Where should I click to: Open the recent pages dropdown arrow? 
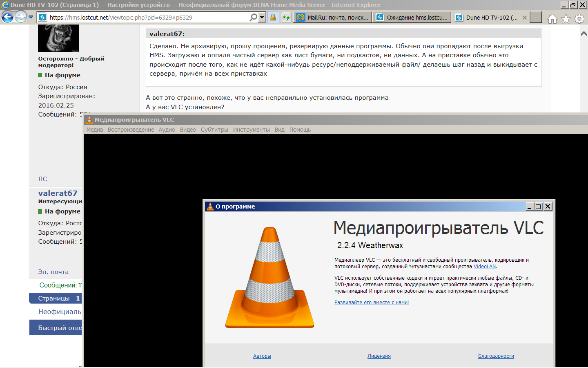[31, 17]
